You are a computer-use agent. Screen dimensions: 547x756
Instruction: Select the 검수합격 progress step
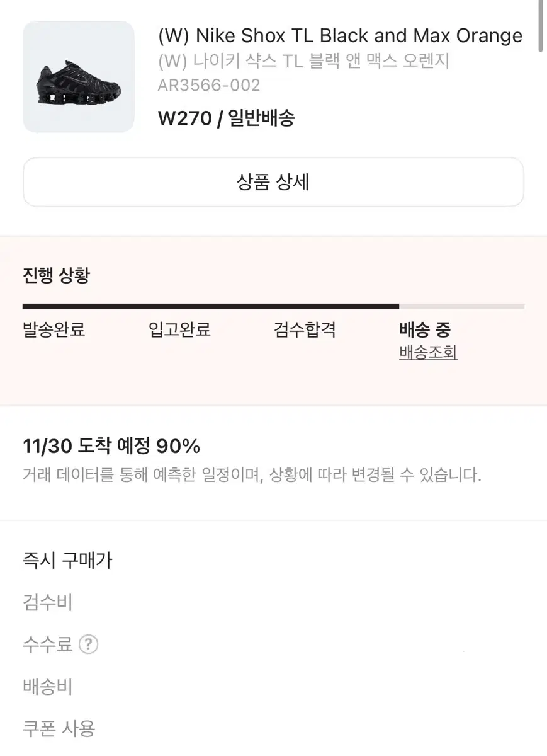click(305, 329)
